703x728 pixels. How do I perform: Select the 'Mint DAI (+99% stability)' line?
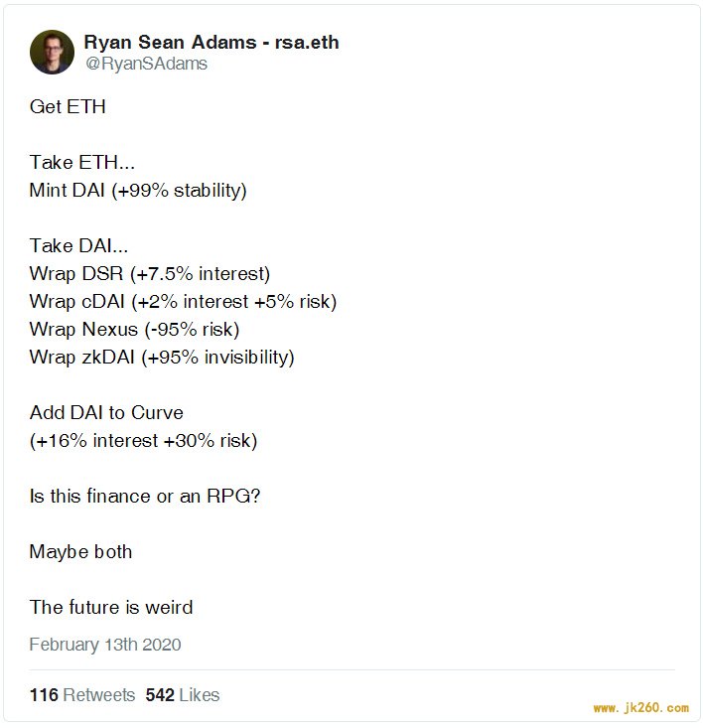138,191
